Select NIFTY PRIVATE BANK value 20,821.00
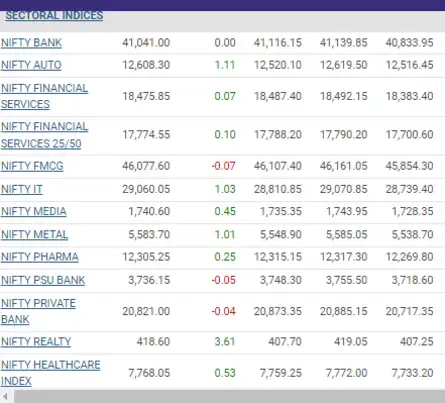 (x=146, y=311)
